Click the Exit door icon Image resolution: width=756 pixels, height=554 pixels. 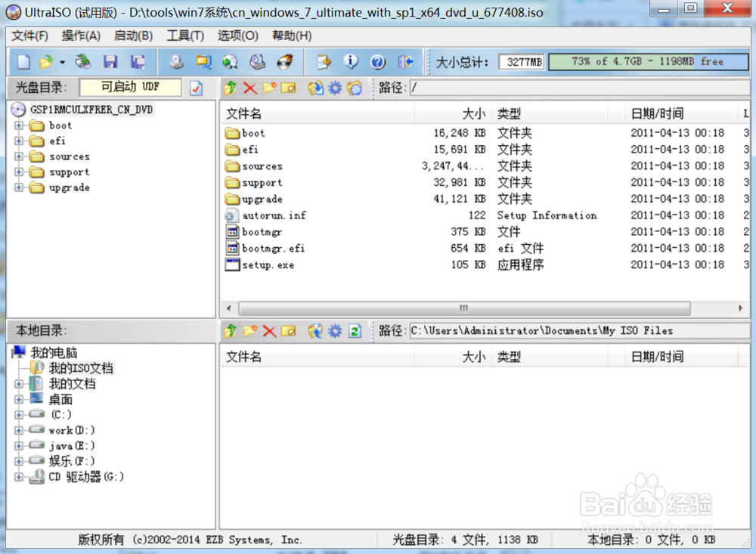[x=405, y=62]
